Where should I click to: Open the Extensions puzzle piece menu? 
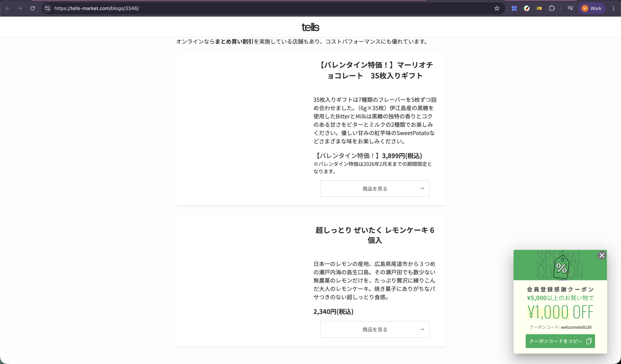coord(552,8)
